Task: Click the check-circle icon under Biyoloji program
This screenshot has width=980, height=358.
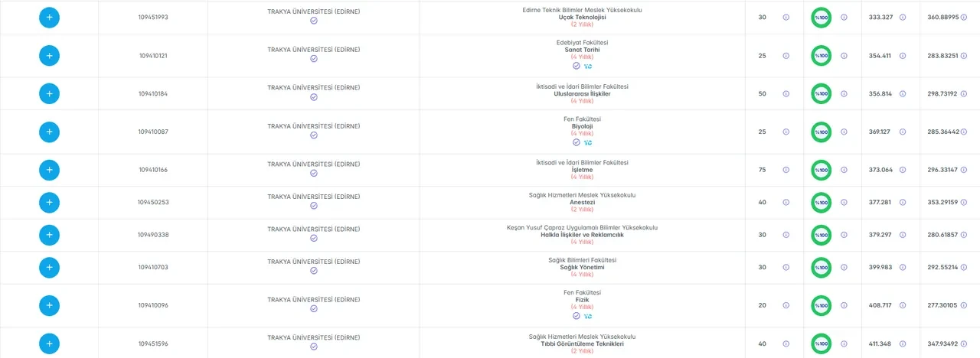Action: (577, 142)
